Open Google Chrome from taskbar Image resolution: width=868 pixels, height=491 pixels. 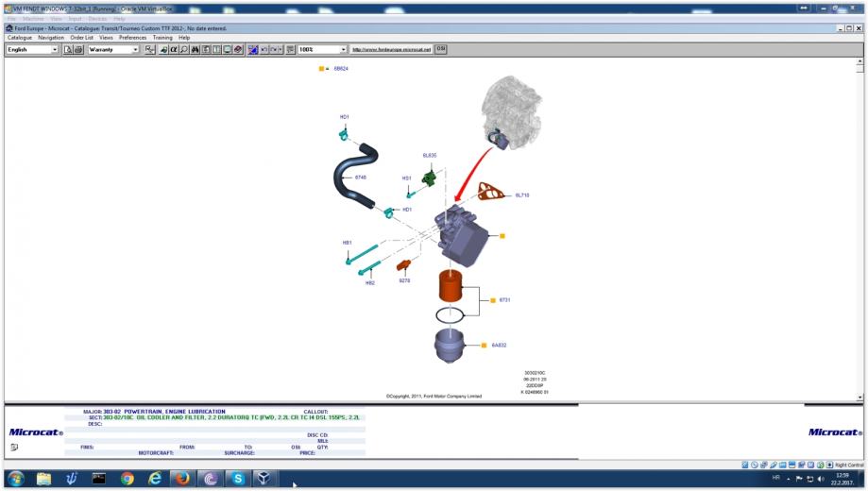click(128, 479)
